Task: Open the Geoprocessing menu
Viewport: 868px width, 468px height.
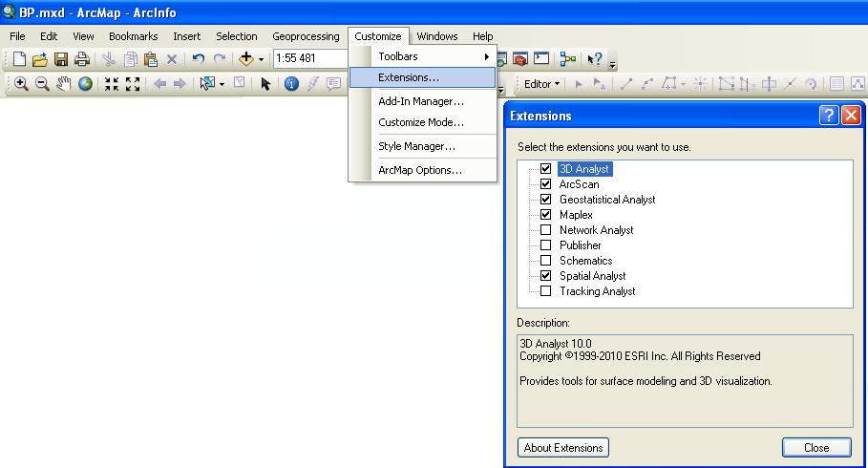Action: pyautogui.click(x=306, y=36)
